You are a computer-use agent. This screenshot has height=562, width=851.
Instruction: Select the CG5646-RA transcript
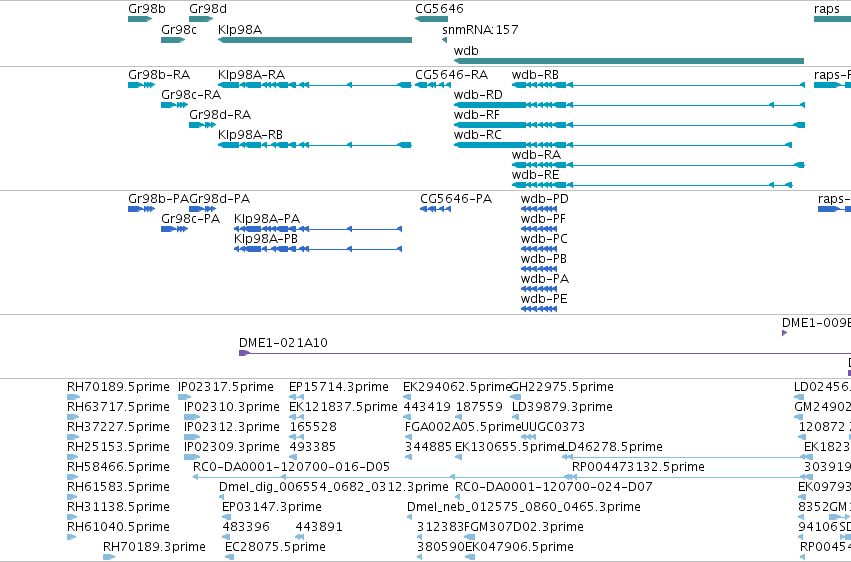[x=433, y=85]
